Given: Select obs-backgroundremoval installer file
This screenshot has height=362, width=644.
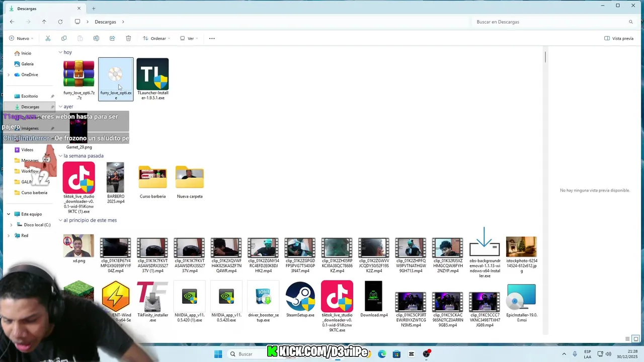Looking at the screenshot, I should (485, 252).
